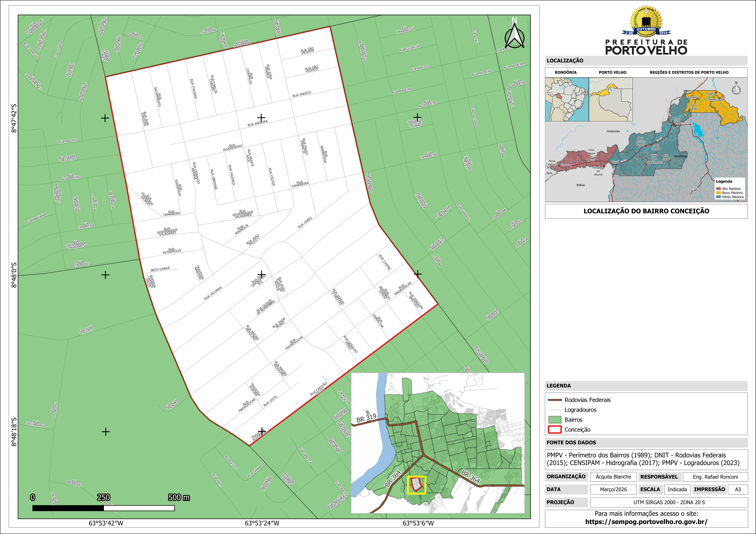Viewport: 756px width, 534px height.
Task: Click the BR 319 label on inset map
Action: pos(366,418)
